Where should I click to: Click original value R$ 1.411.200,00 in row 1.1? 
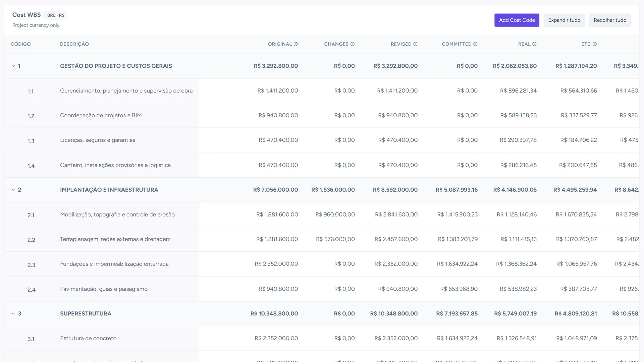(x=278, y=91)
